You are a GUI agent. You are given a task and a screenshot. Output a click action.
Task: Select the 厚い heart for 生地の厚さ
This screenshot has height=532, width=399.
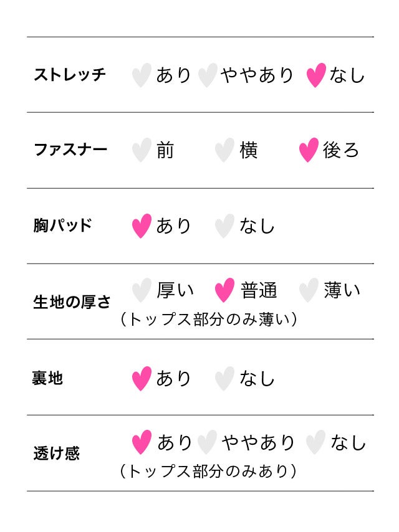coord(142,290)
